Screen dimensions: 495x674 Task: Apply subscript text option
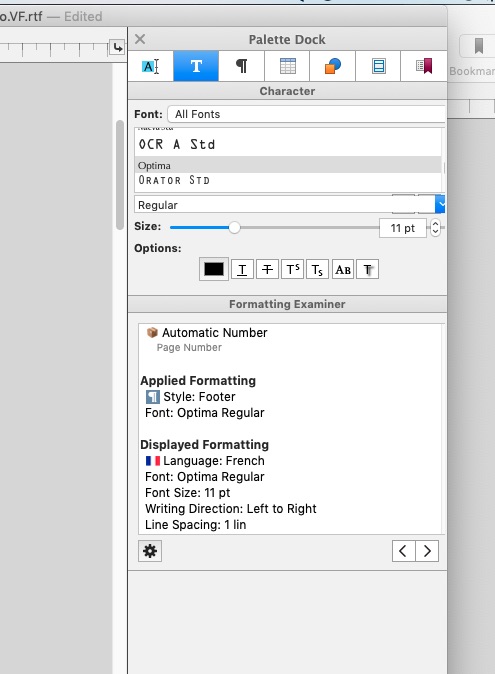(x=317, y=270)
